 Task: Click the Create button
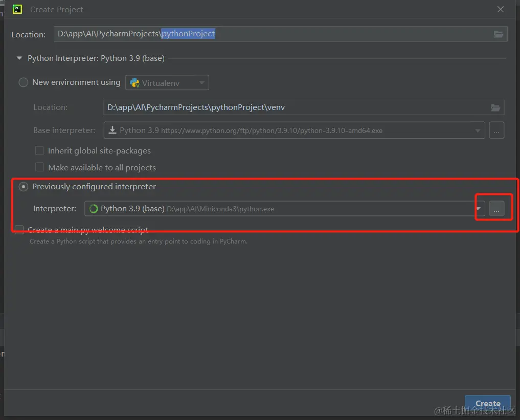(x=487, y=404)
